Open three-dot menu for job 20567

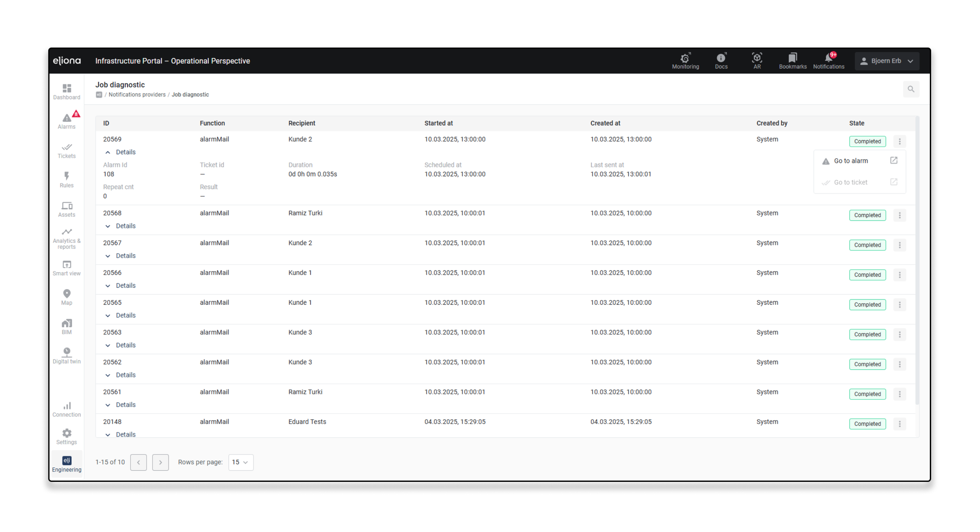[x=900, y=245]
